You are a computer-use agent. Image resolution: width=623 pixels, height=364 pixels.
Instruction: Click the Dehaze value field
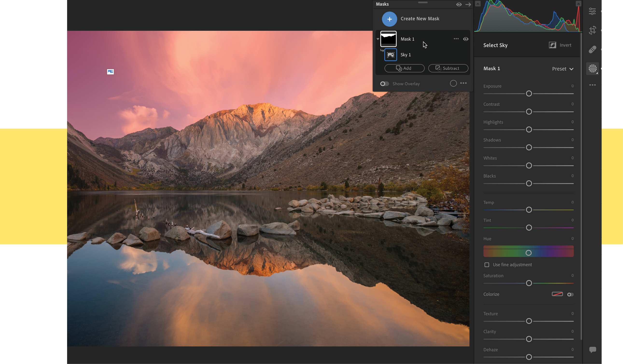tap(572, 350)
